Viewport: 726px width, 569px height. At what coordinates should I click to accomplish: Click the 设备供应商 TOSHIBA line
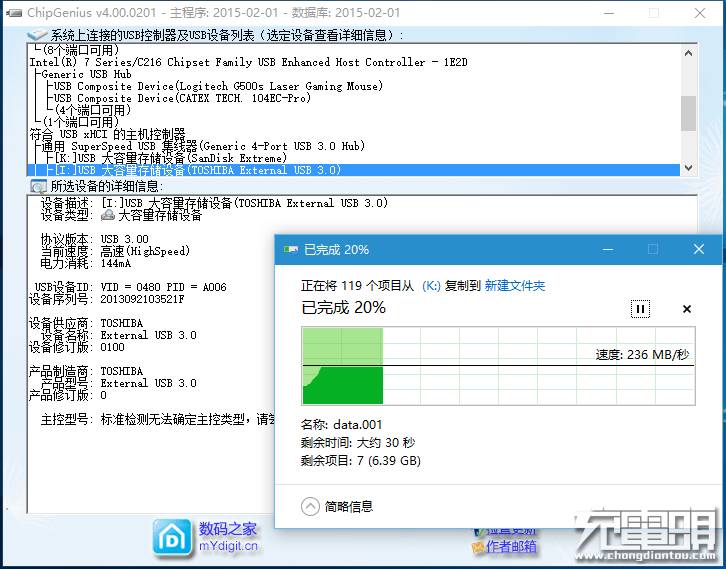86,323
